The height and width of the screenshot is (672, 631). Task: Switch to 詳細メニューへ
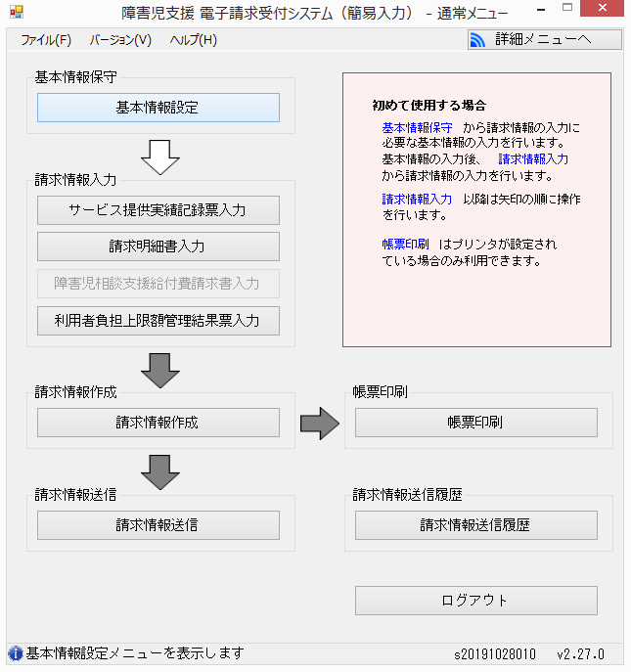[x=544, y=40]
